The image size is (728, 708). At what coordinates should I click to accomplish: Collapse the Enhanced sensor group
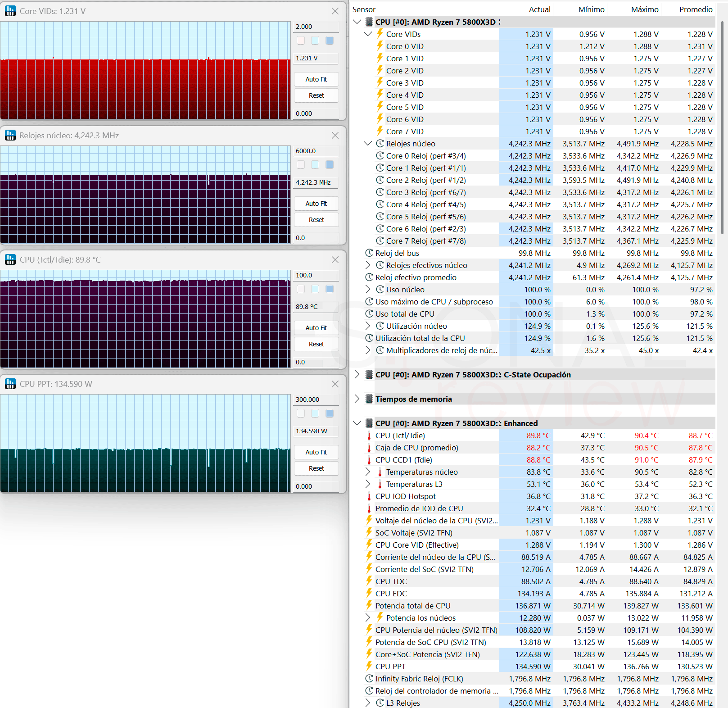coord(357,423)
